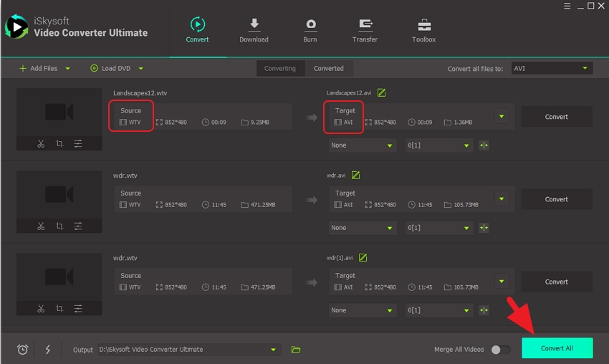The height and width of the screenshot is (364, 609).
Task: Select the first video thumbnail preview
Action: tap(59, 112)
